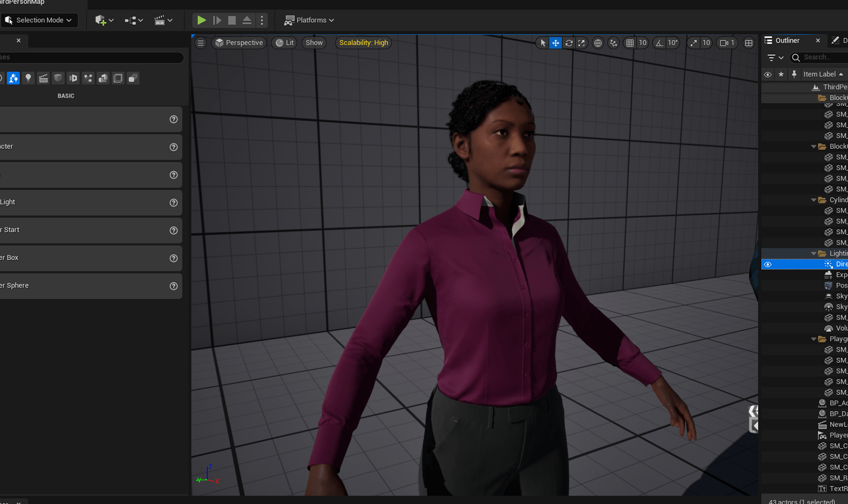Activate the Rotate tool in the viewport
Image resolution: width=848 pixels, height=504 pixels.
[x=569, y=43]
